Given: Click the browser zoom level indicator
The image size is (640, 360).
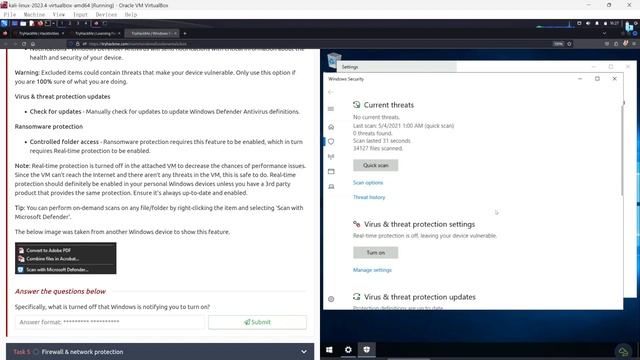Looking at the screenshot, I should click(558, 44).
